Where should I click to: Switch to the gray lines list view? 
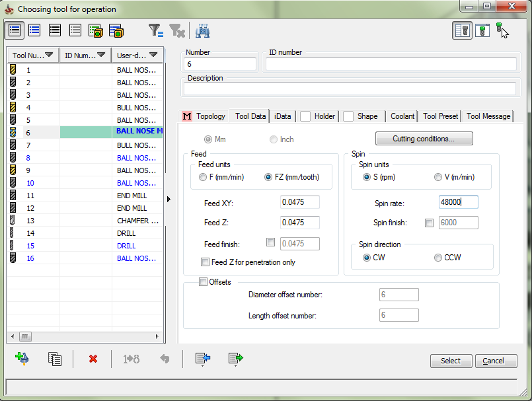75,30
